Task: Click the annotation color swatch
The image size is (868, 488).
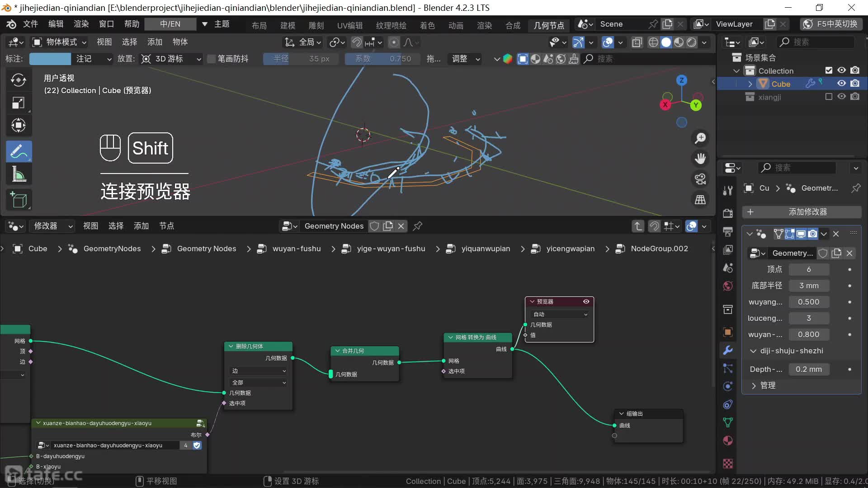Action: click(50, 59)
